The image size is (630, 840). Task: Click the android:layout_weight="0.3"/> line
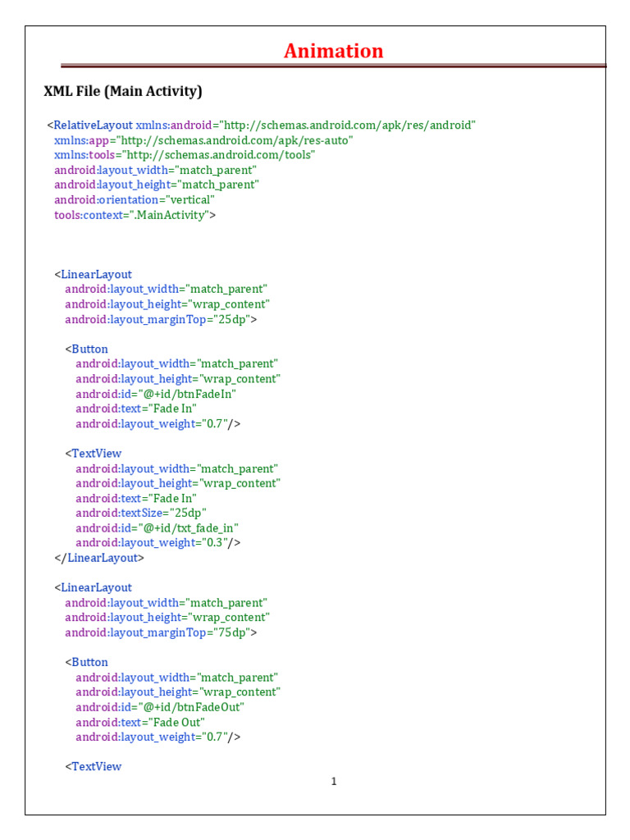[158, 543]
